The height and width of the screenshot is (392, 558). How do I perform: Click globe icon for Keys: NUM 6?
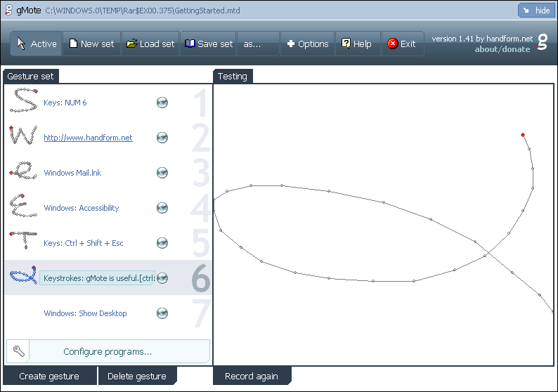(162, 103)
